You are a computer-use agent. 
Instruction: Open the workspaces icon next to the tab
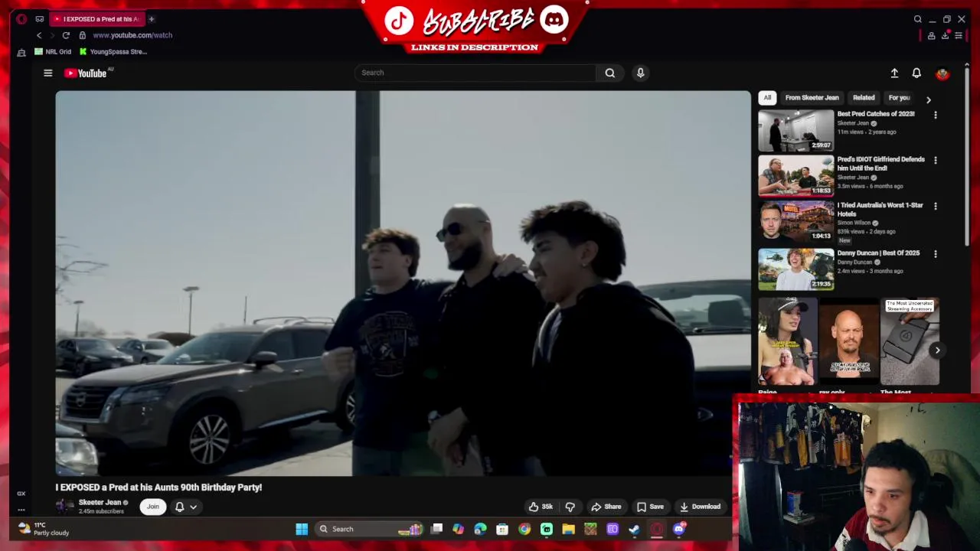pos(40,19)
